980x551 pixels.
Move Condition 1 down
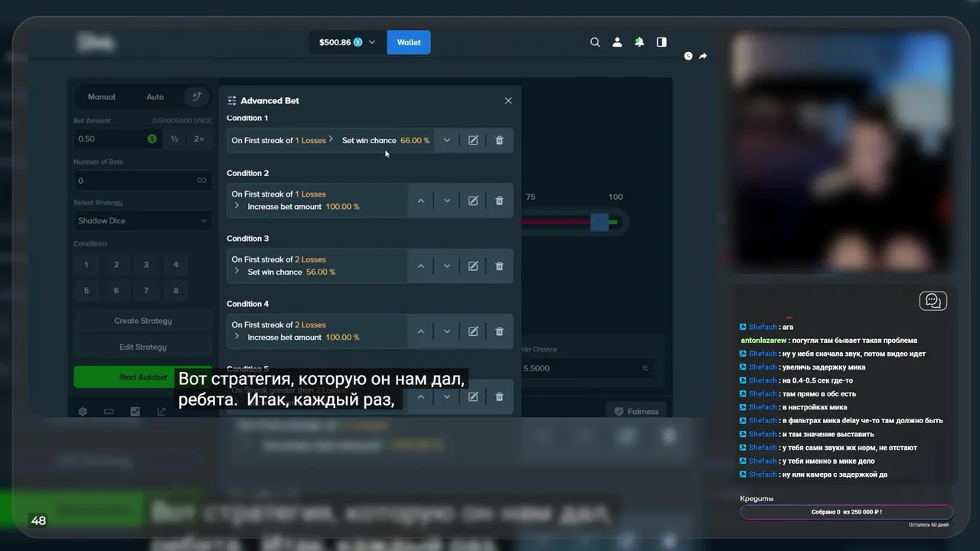click(x=447, y=140)
